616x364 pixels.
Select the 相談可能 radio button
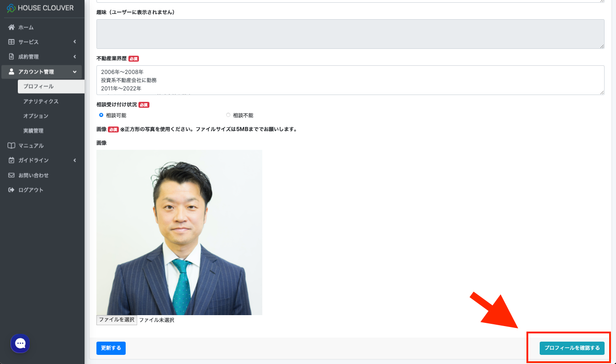tap(101, 115)
